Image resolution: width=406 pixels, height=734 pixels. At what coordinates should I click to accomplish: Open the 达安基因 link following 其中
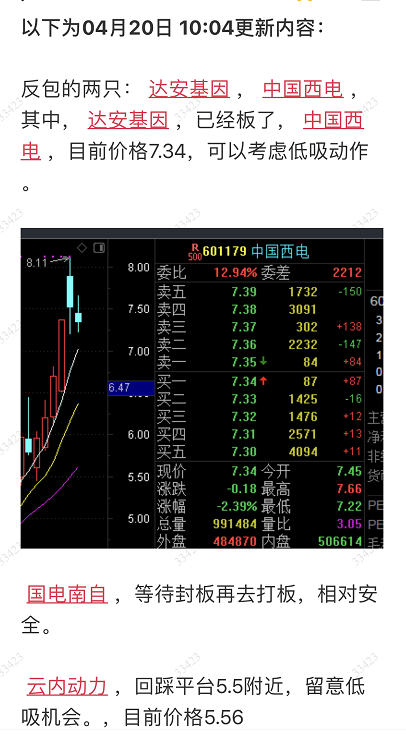(128, 120)
